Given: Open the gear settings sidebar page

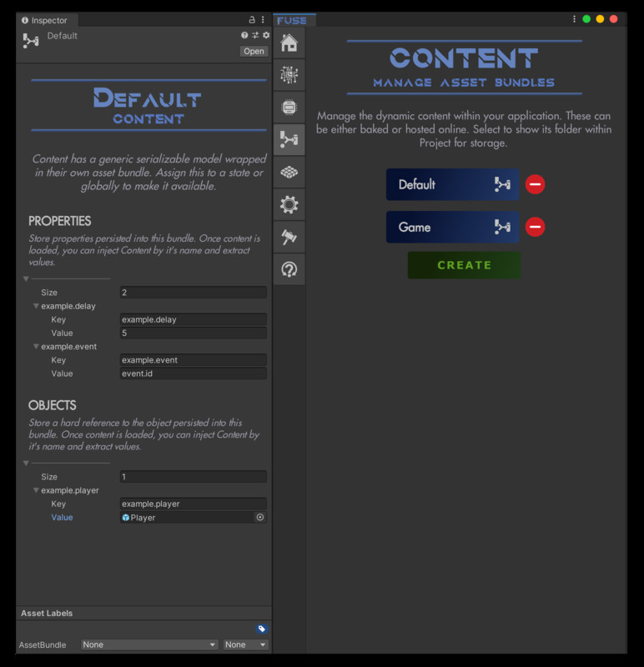Looking at the screenshot, I should coord(289,204).
